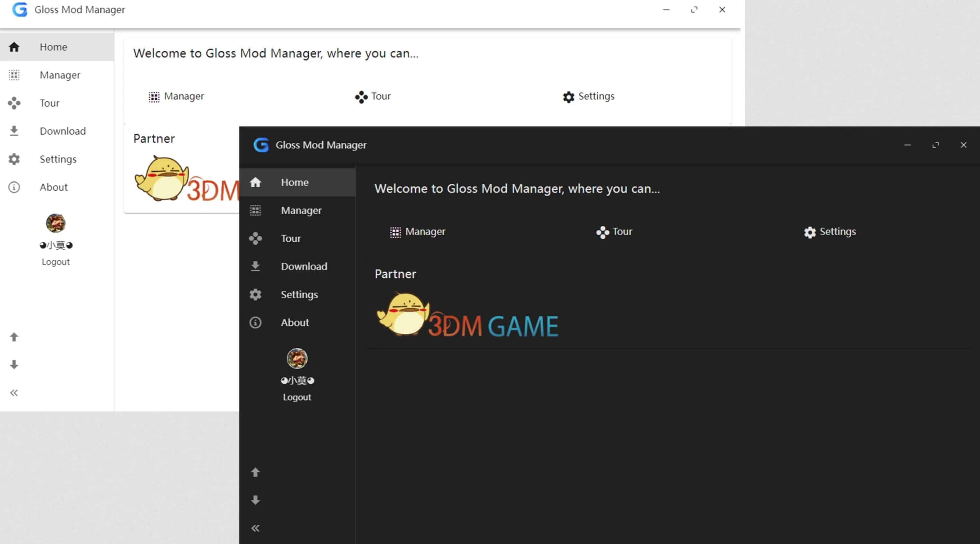Collapse the light sidebar using double-left chevron
The width and height of the screenshot is (980, 544).
14,393
